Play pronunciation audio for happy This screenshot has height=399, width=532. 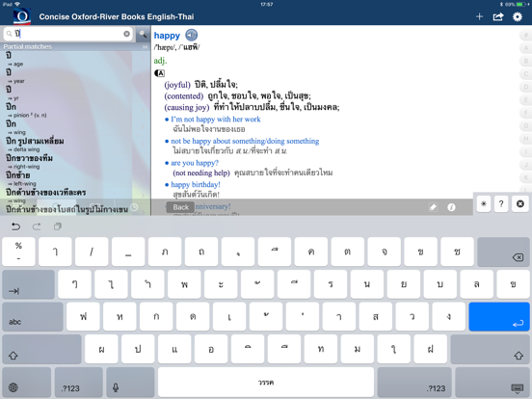192,35
